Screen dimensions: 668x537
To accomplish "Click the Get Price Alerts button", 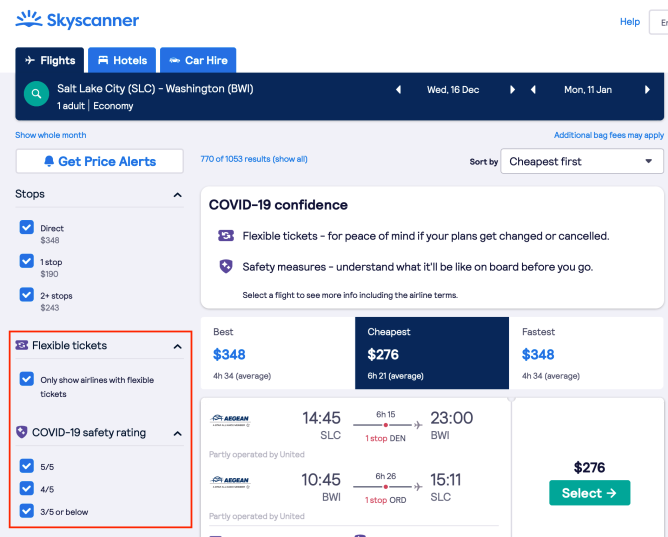I will (100, 161).
